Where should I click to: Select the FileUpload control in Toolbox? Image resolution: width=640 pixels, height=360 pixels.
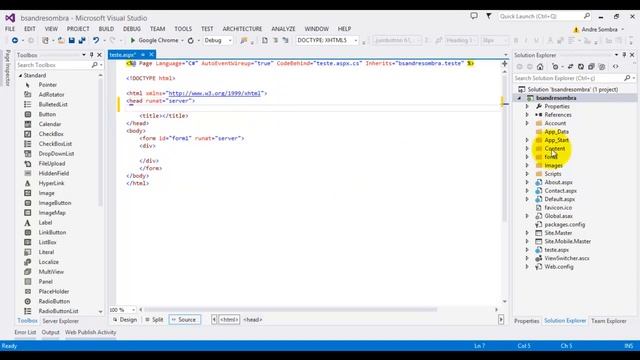[52, 163]
